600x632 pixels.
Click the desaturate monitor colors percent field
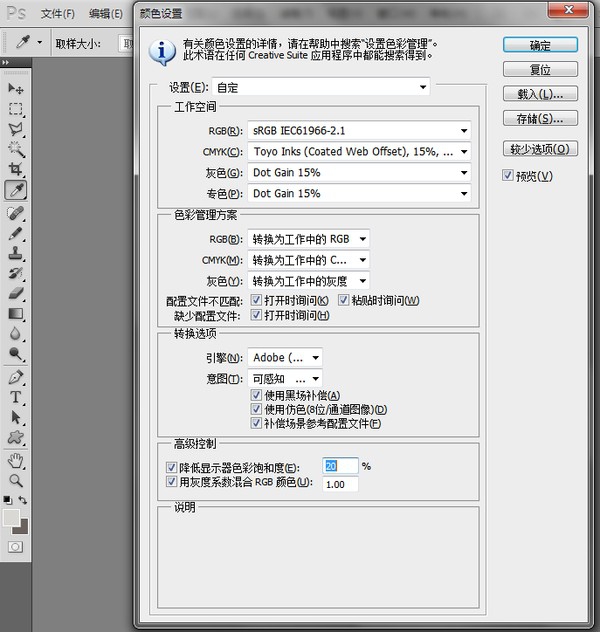pos(340,466)
